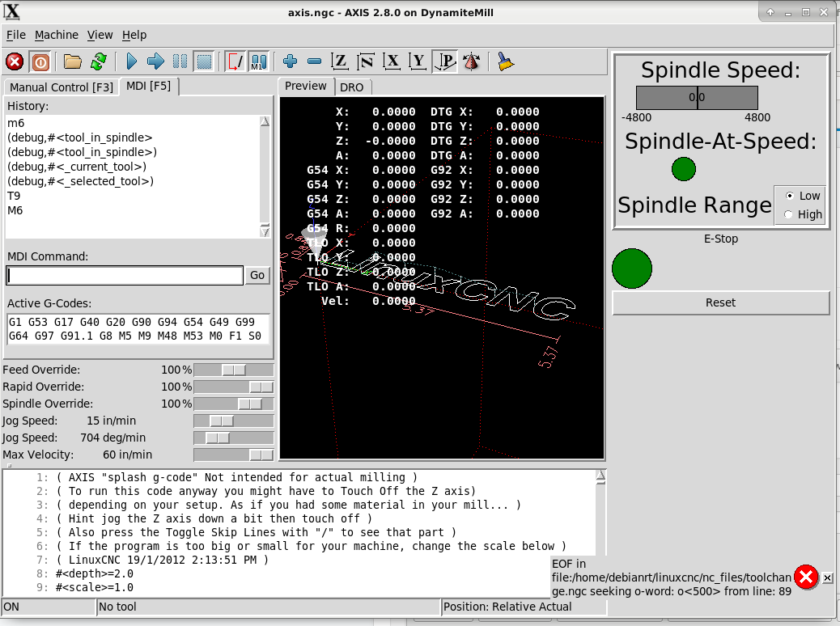This screenshot has height=626, width=840.
Task: Focus the MDI Command input field
Action: coord(125,276)
